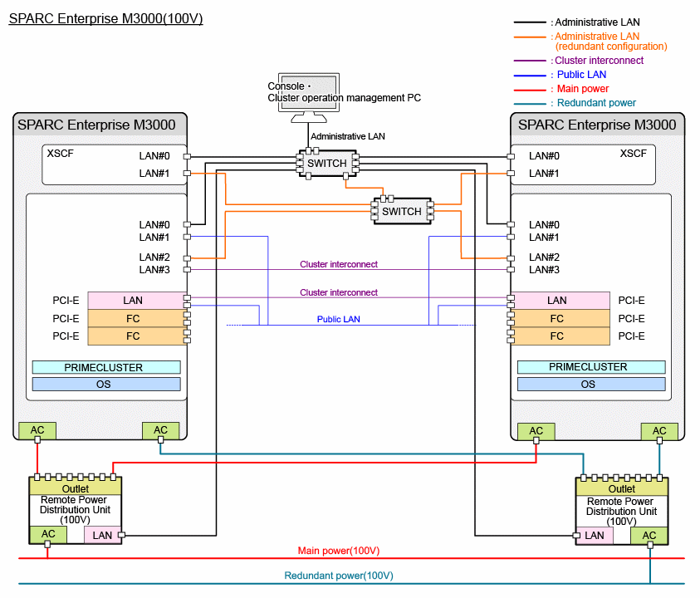The width and height of the screenshot is (700, 598).
Task: Click the Cluster interconnect label on the LAN#3 line
Action: [339, 264]
